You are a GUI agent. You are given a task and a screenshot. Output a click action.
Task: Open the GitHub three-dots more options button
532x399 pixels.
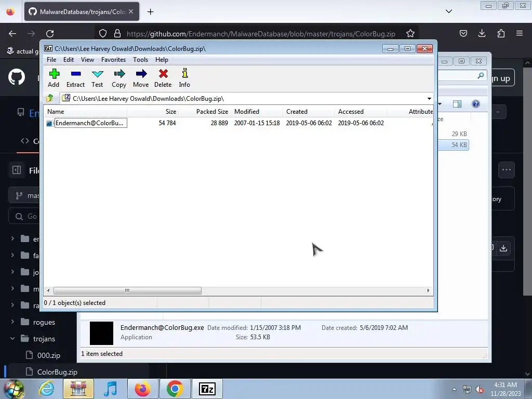pyautogui.click(x=507, y=170)
